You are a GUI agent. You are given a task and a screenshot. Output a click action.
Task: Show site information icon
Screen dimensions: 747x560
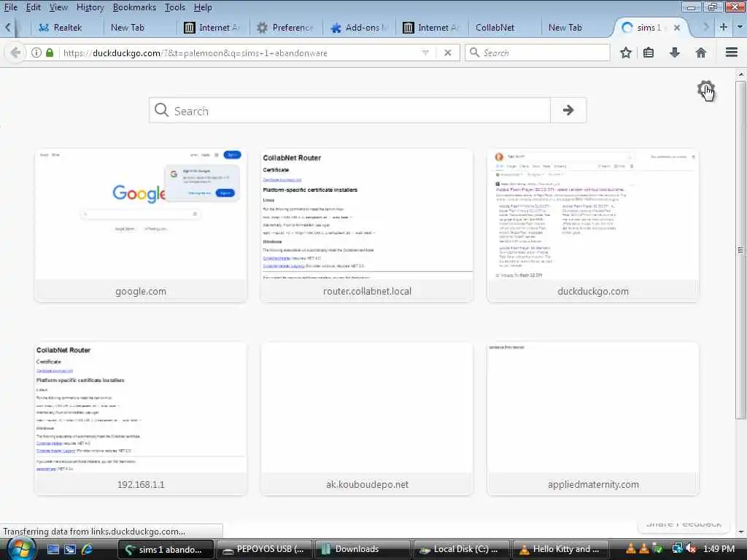click(x=36, y=52)
